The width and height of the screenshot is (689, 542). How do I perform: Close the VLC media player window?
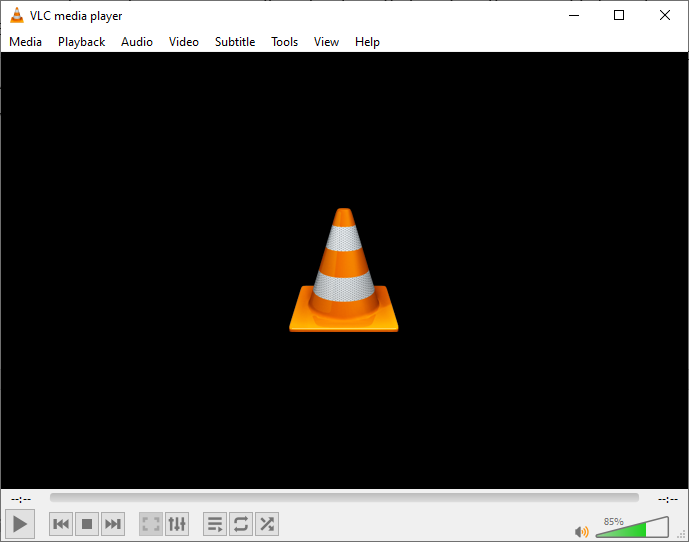665,15
